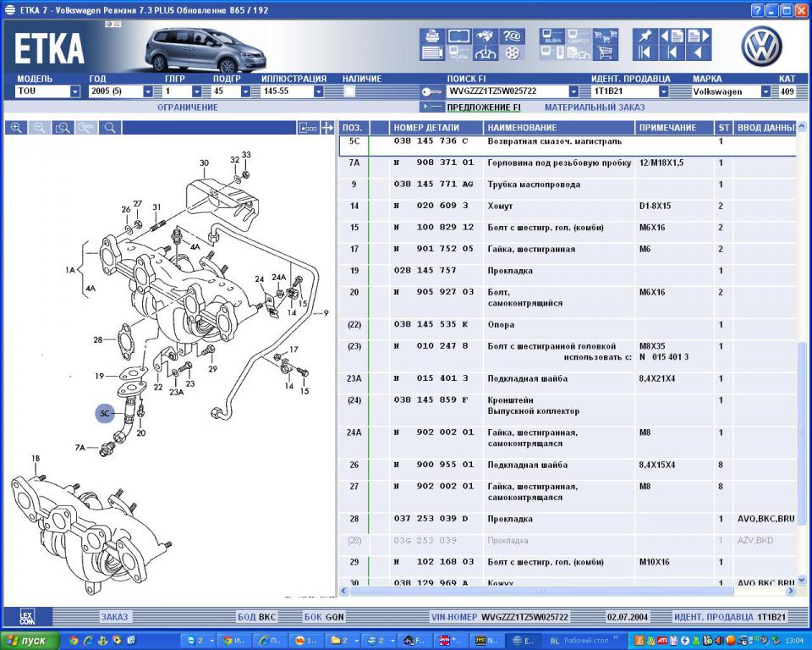Open the МАРКА dropdown showing Volkswagen
This screenshot has width=812, height=650.
(x=766, y=91)
